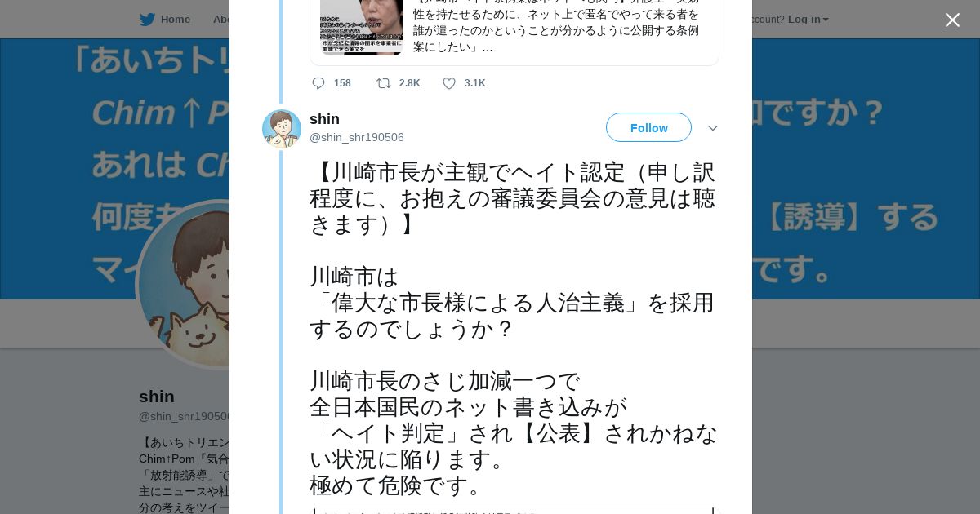Viewport: 980px width, 514px height.
Task: Click the 2.8K retweets count
Action: tap(409, 83)
